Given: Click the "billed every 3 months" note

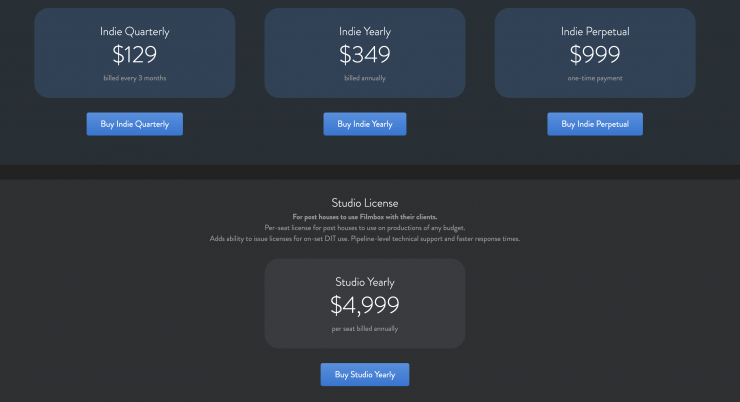Looking at the screenshot, I should point(135,77).
